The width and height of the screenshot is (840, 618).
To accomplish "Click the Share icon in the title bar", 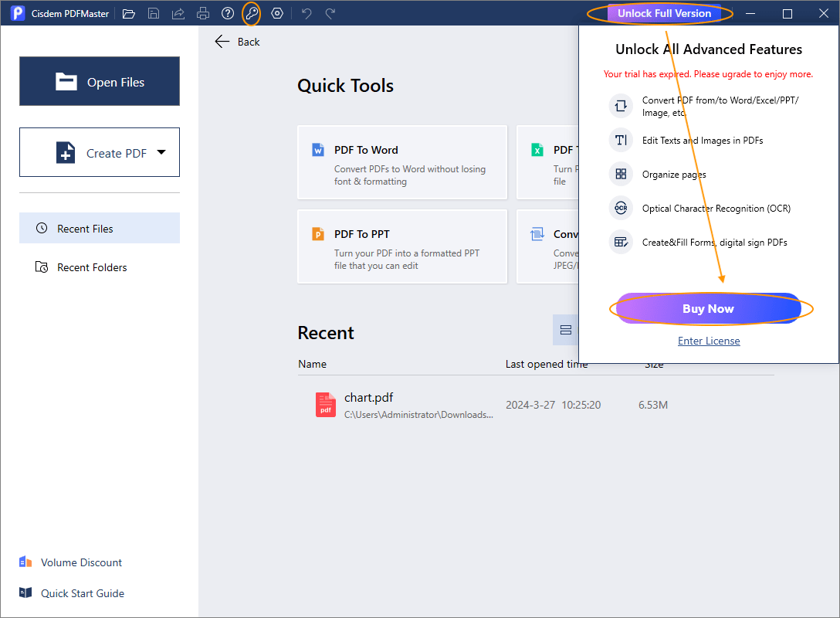I will tap(178, 13).
